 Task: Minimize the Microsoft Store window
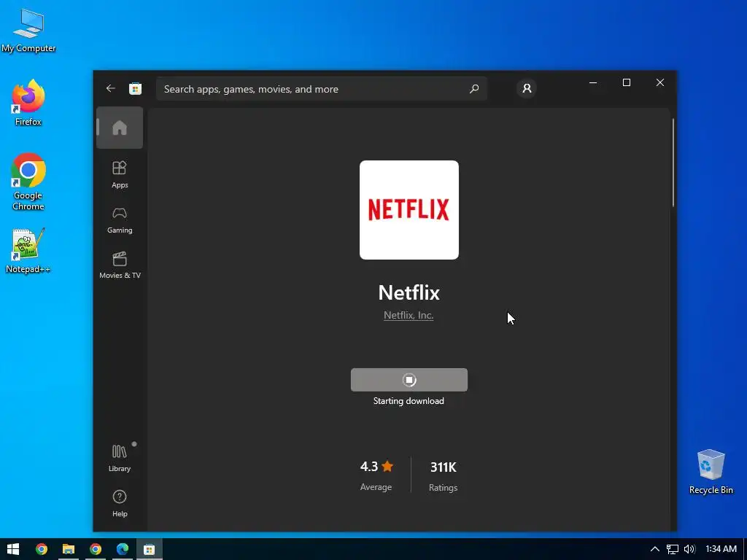(x=593, y=83)
